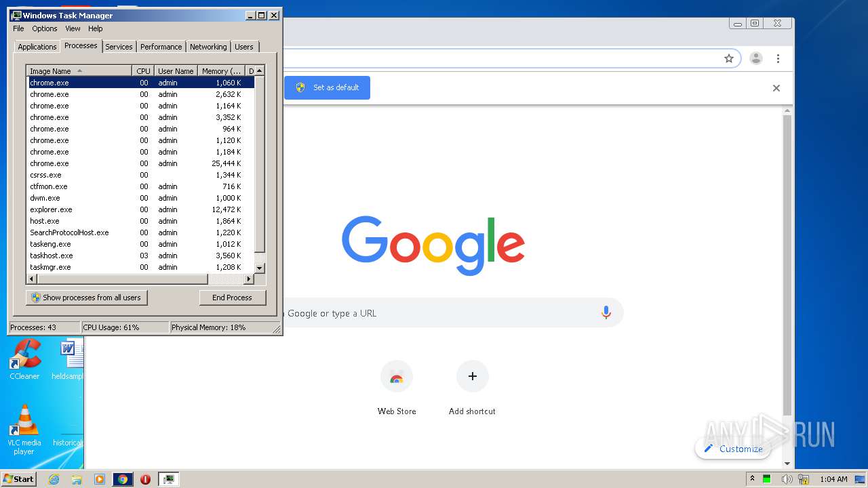Select the taskeng.exe process row

click(x=140, y=244)
